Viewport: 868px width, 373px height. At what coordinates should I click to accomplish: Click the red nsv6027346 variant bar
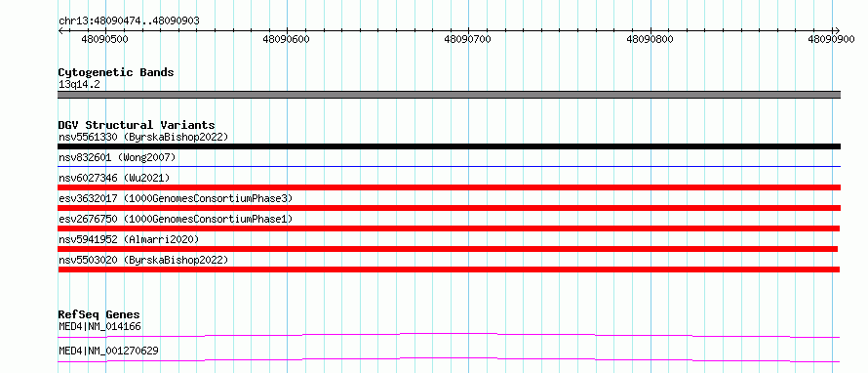[450, 187]
